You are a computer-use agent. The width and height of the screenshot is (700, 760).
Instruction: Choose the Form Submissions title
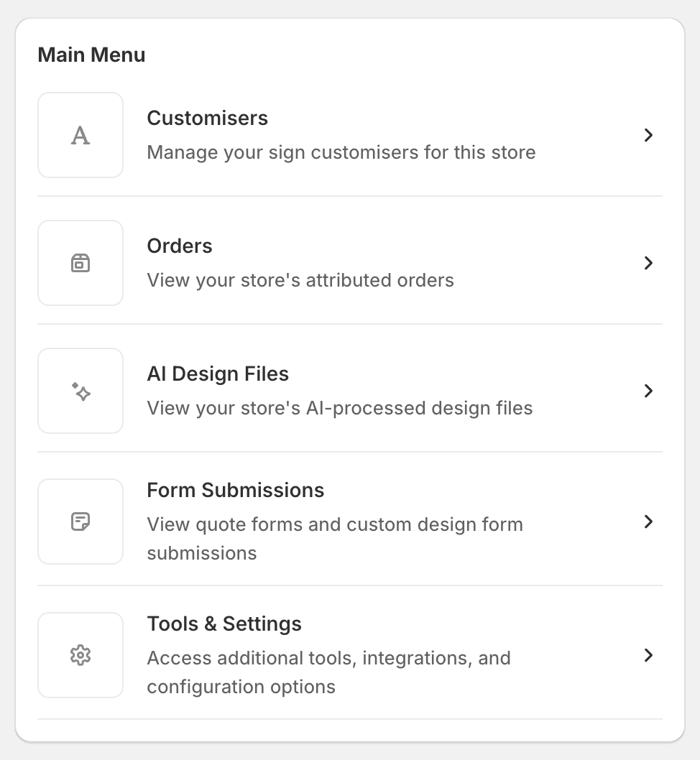(x=236, y=490)
